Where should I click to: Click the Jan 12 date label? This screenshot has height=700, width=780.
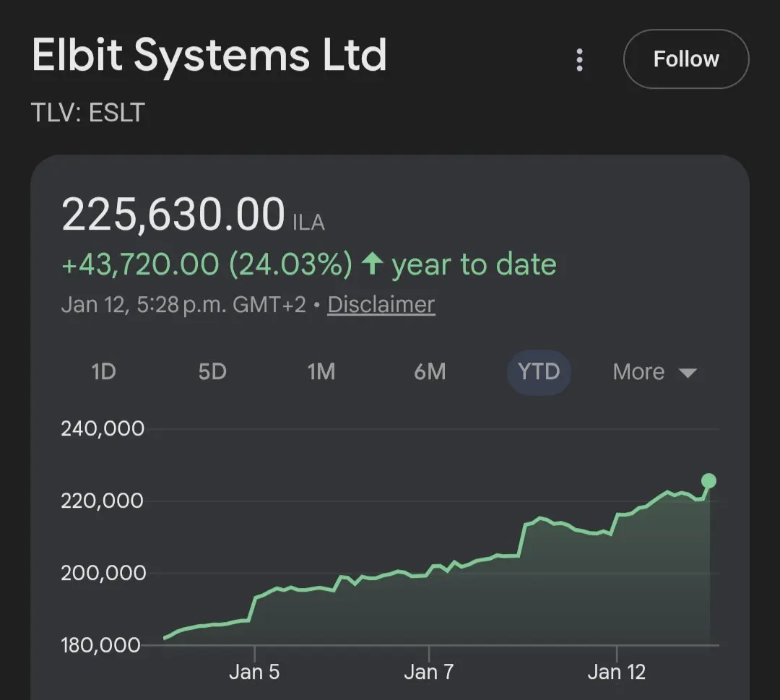point(616,672)
